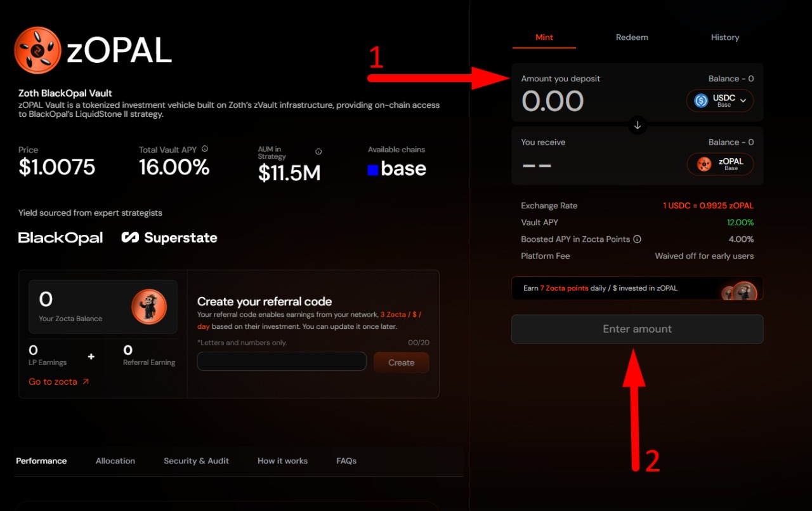Open the USDC token dropdown

[720, 100]
